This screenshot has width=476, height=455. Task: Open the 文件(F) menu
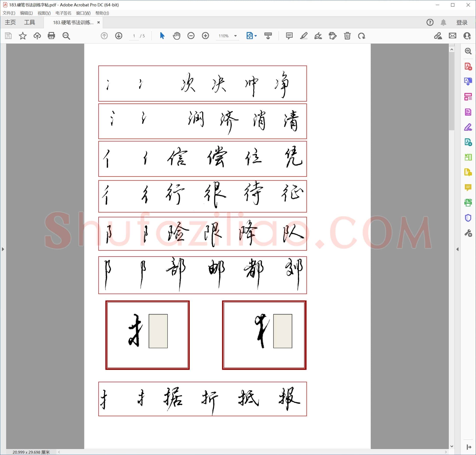[x=9, y=13]
